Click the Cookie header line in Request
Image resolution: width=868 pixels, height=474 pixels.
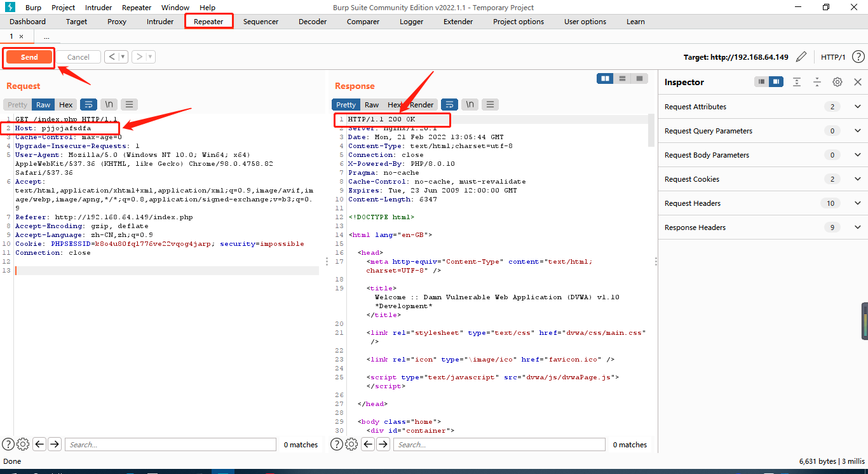(159, 244)
